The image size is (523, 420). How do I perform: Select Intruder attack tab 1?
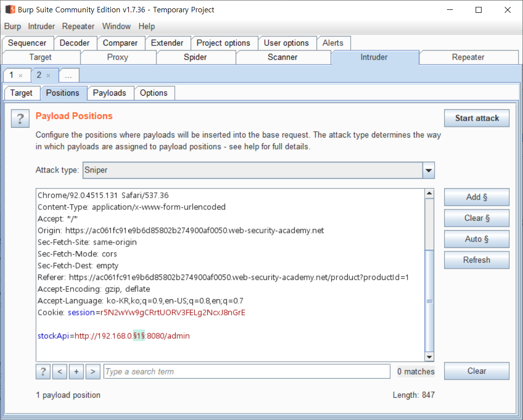click(x=11, y=75)
